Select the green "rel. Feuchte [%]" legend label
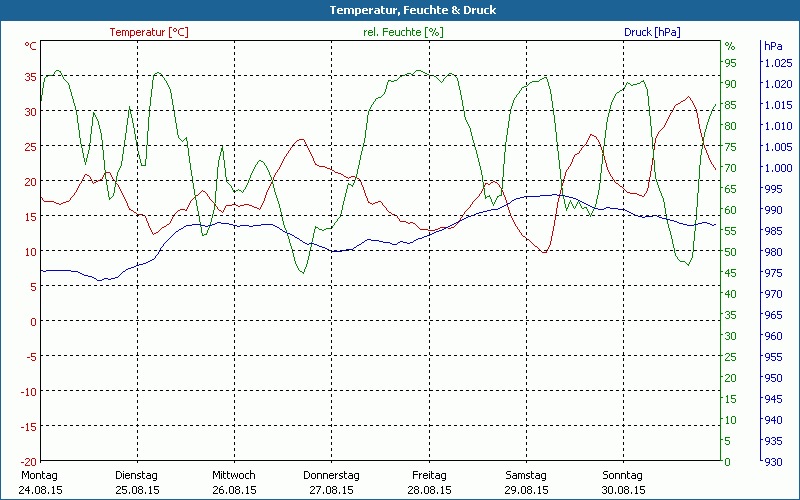800x500 pixels. coord(403,32)
